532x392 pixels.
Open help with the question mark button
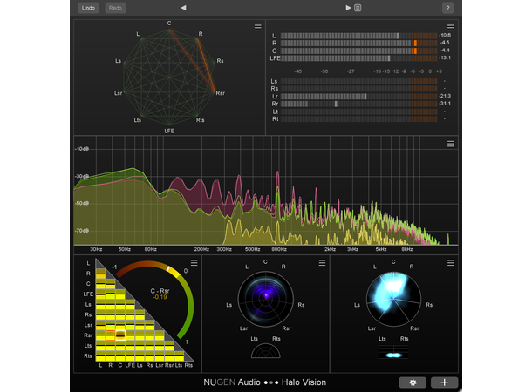(448, 8)
